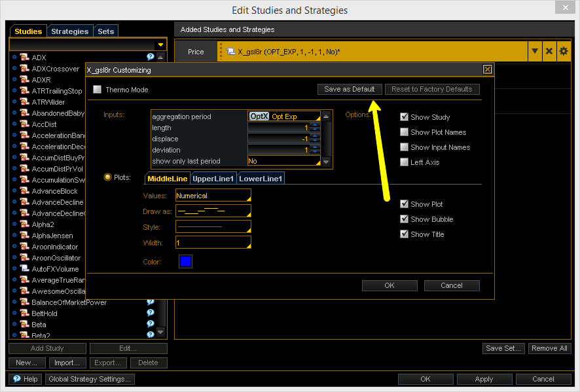This screenshot has height=392, width=580.
Task: Click the OptX aggregation period badge
Action: pos(259,116)
